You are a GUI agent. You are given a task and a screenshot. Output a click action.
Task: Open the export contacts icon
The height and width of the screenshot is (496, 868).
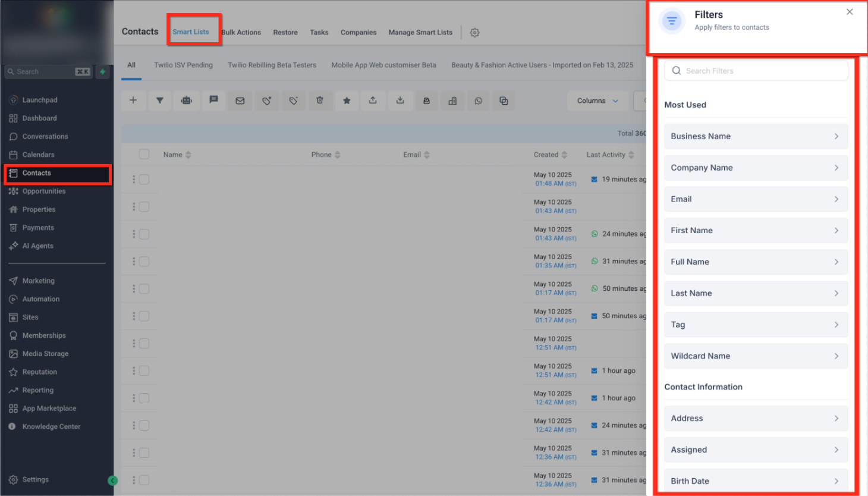(373, 101)
